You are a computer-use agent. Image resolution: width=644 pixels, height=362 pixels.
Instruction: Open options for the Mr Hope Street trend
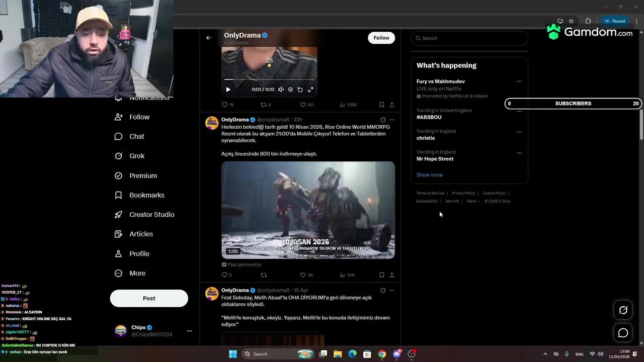click(x=519, y=153)
